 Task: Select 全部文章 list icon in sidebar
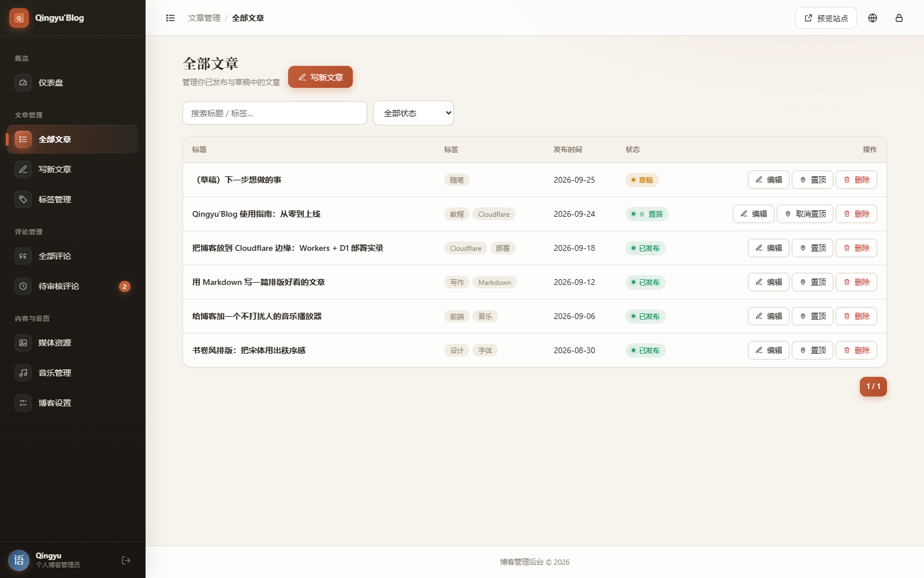coord(23,139)
